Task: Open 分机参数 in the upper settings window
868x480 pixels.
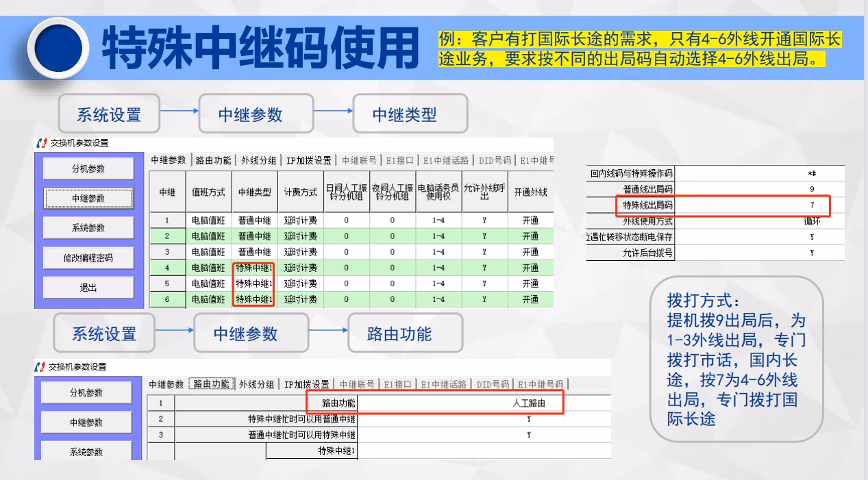Action: tap(88, 168)
